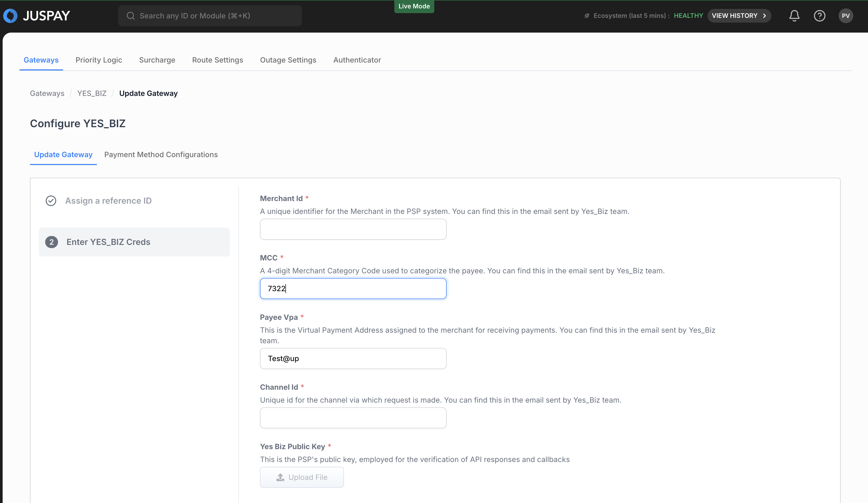Click the Juspay logo icon
Screen dimensions: 868x503
click(10, 16)
